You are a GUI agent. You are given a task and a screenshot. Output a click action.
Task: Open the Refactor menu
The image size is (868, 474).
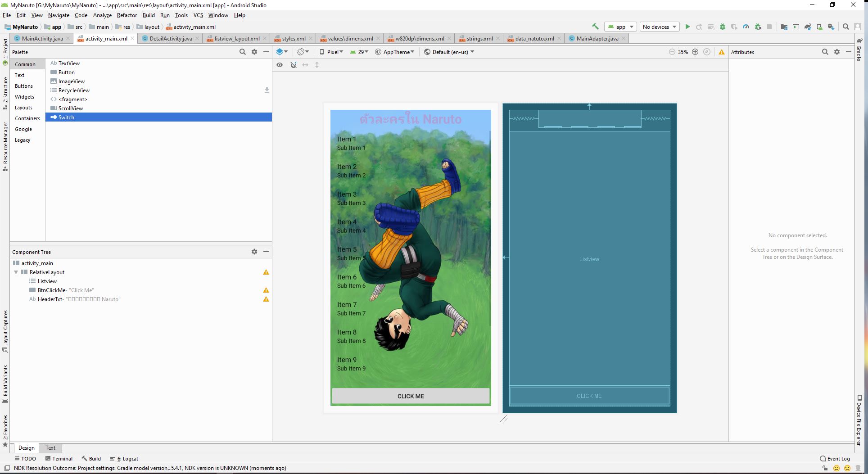point(127,15)
